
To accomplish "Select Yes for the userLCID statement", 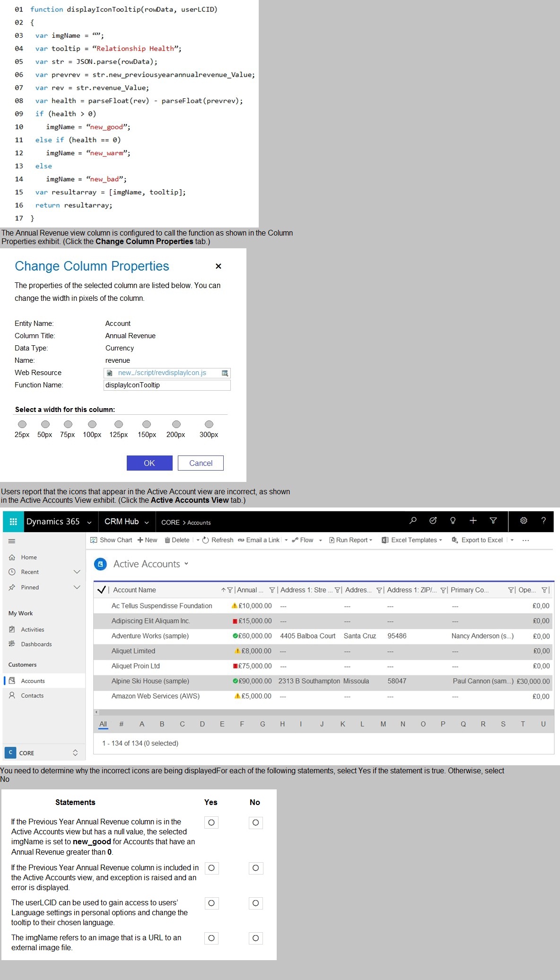I will (211, 903).
